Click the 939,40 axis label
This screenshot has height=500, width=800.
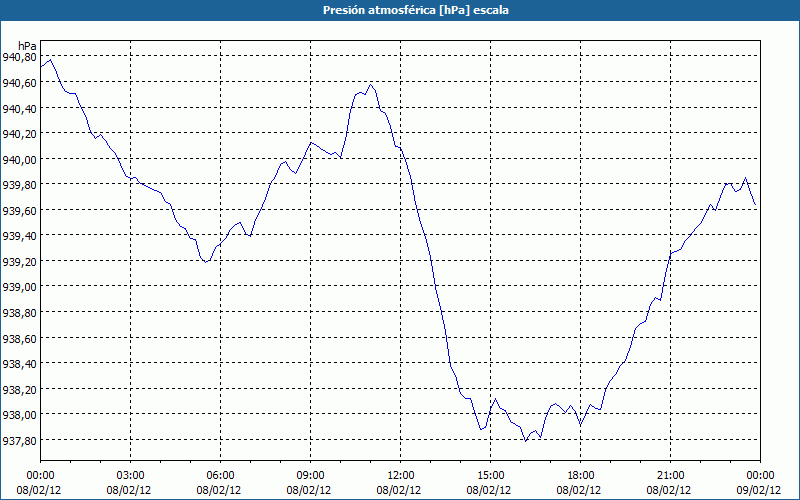[19, 236]
